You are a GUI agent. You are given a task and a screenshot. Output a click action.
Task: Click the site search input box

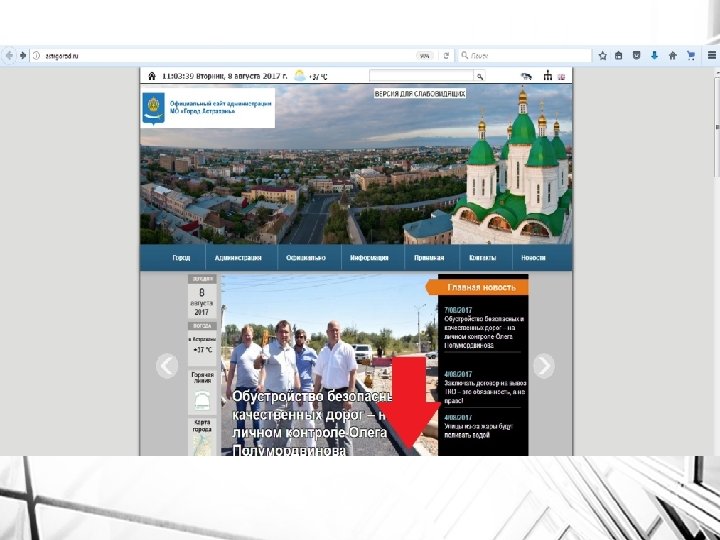[421, 76]
